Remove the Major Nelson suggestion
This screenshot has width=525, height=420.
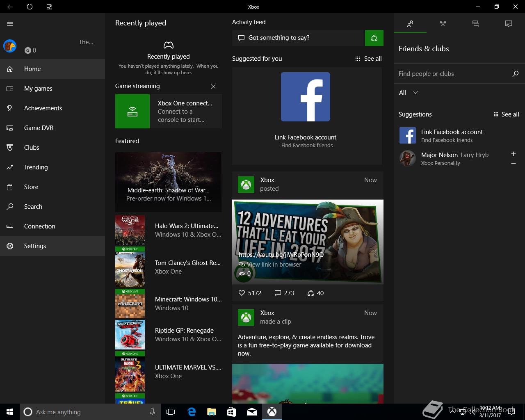[x=513, y=164]
